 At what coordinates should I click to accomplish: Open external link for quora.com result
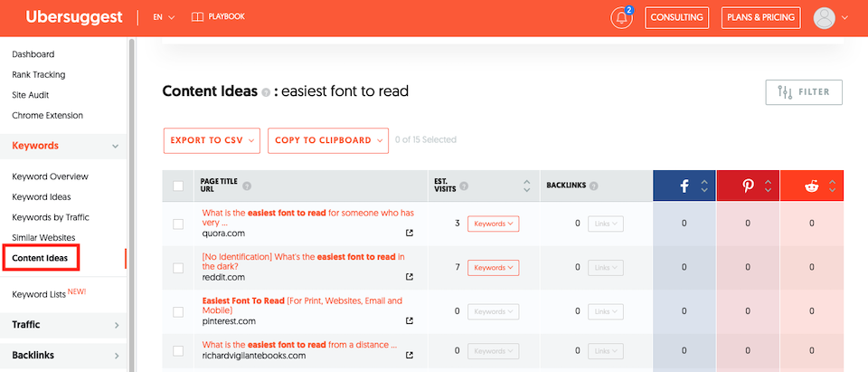pyautogui.click(x=410, y=233)
